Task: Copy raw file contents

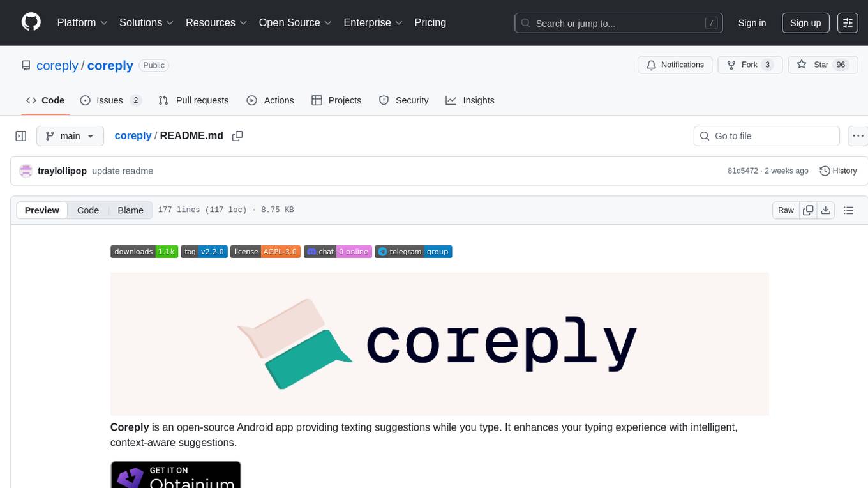Action: (x=808, y=210)
